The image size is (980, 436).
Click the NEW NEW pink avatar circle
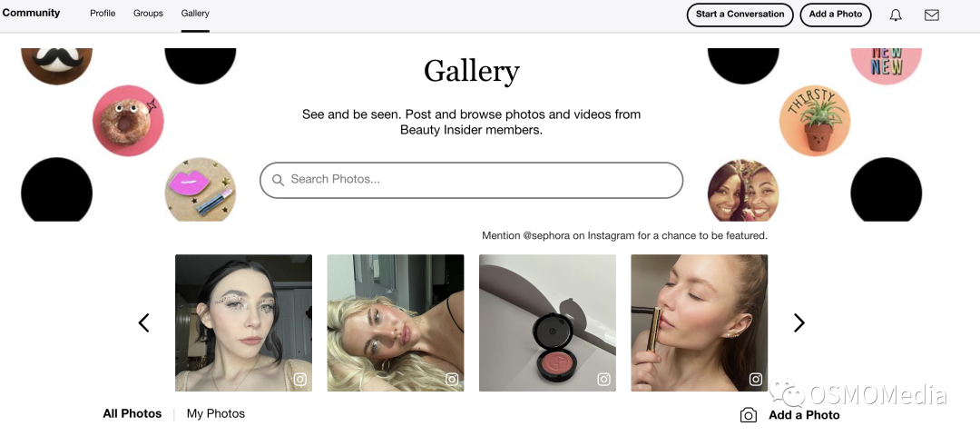click(887, 65)
